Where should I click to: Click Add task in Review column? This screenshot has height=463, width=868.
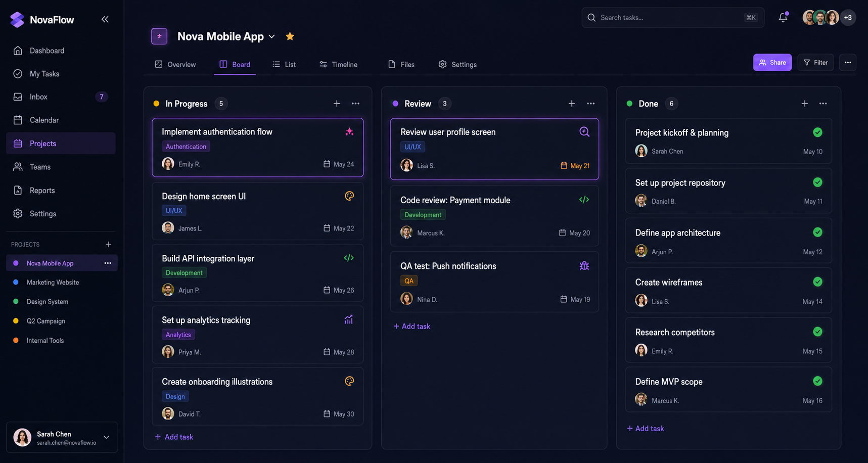(x=412, y=327)
